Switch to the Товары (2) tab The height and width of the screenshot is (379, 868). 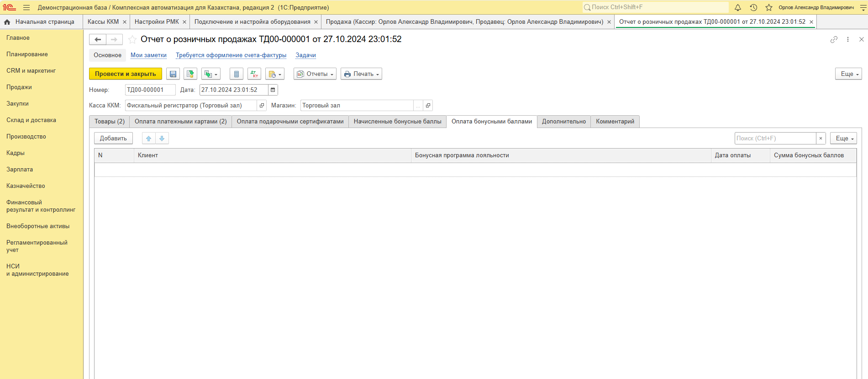pyautogui.click(x=110, y=122)
